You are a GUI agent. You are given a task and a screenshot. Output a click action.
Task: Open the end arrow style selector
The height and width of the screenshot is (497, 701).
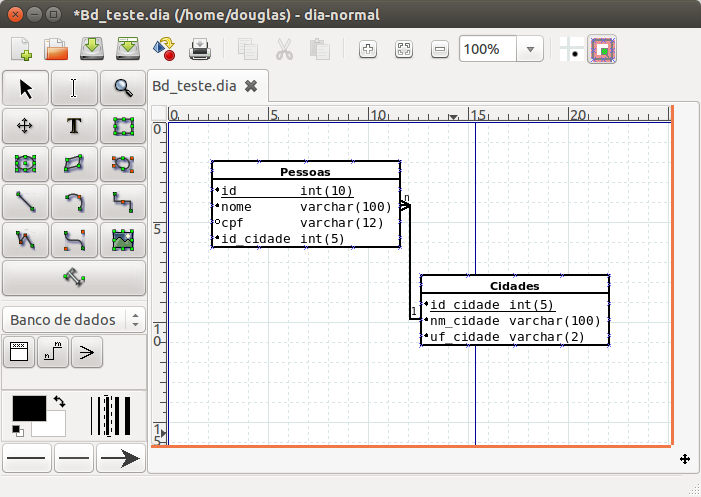click(x=122, y=458)
